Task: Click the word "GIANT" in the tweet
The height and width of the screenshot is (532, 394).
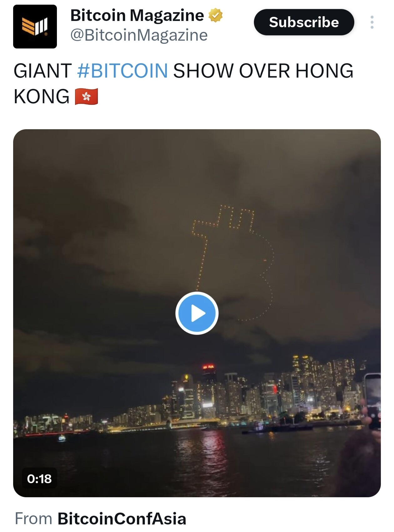Action: click(x=43, y=71)
